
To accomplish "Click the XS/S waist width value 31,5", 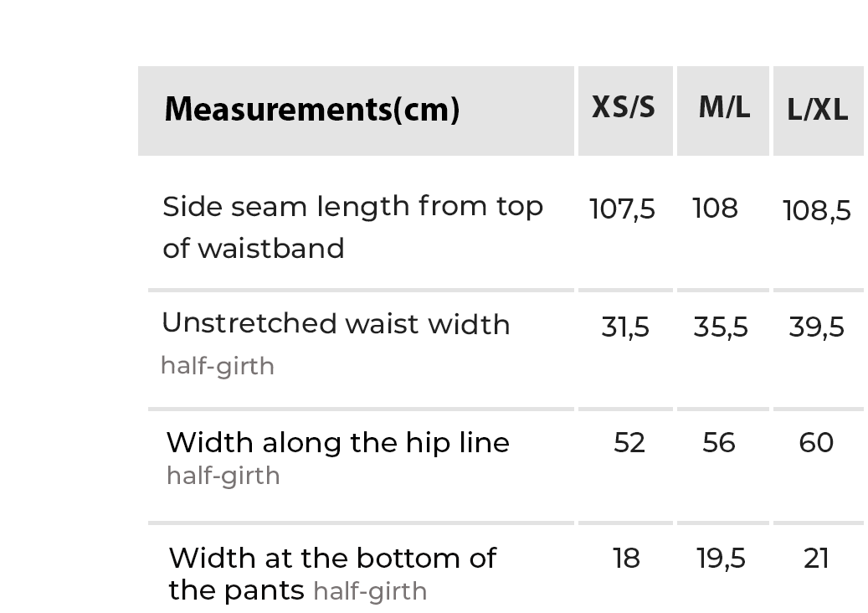I will coord(625,327).
